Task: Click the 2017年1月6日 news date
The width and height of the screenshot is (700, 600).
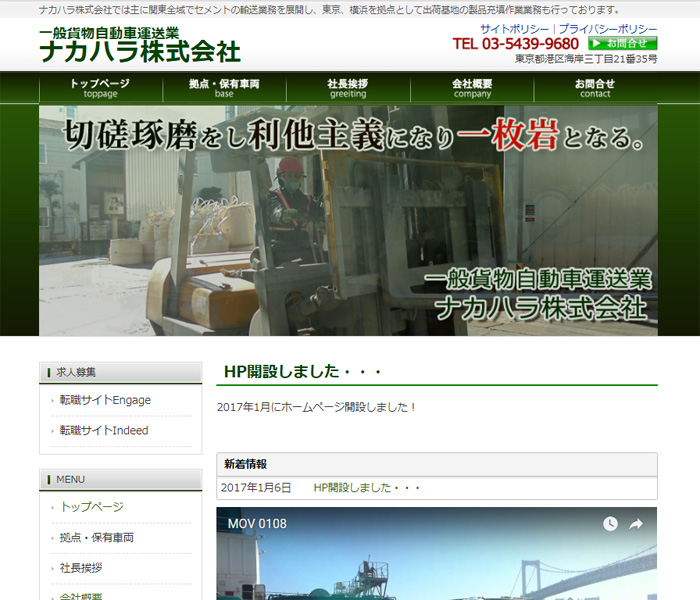Action: (x=256, y=488)
